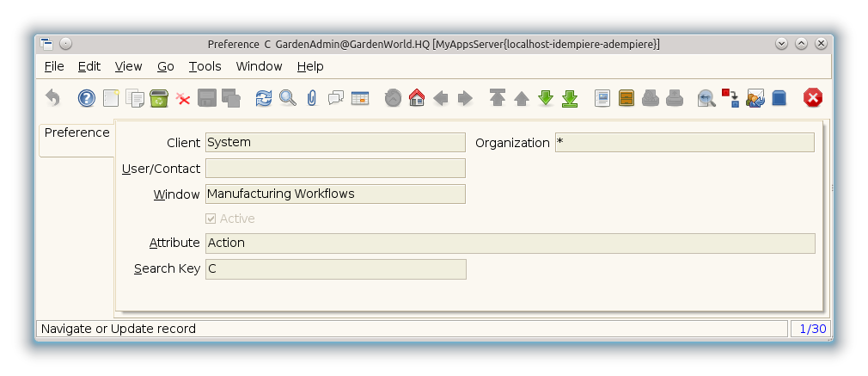Open the window menu icon in titlebar
The height and width of the screenshot is (376, 868).
coord(46,44)
